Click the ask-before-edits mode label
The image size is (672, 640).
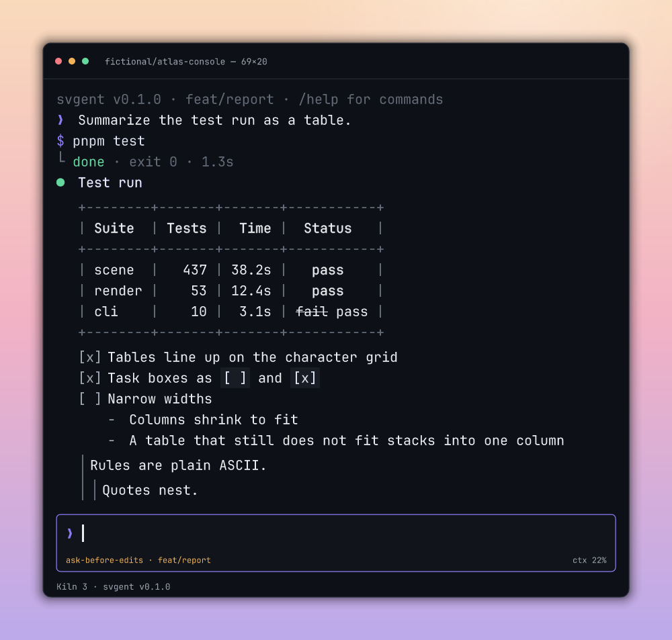coord(104,560)
